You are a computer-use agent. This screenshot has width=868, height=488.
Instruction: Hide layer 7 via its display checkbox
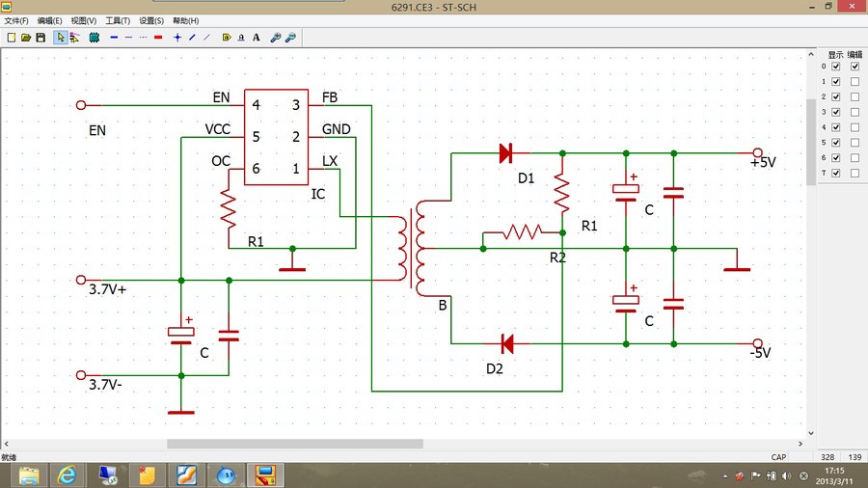click(x=836, y=174)
